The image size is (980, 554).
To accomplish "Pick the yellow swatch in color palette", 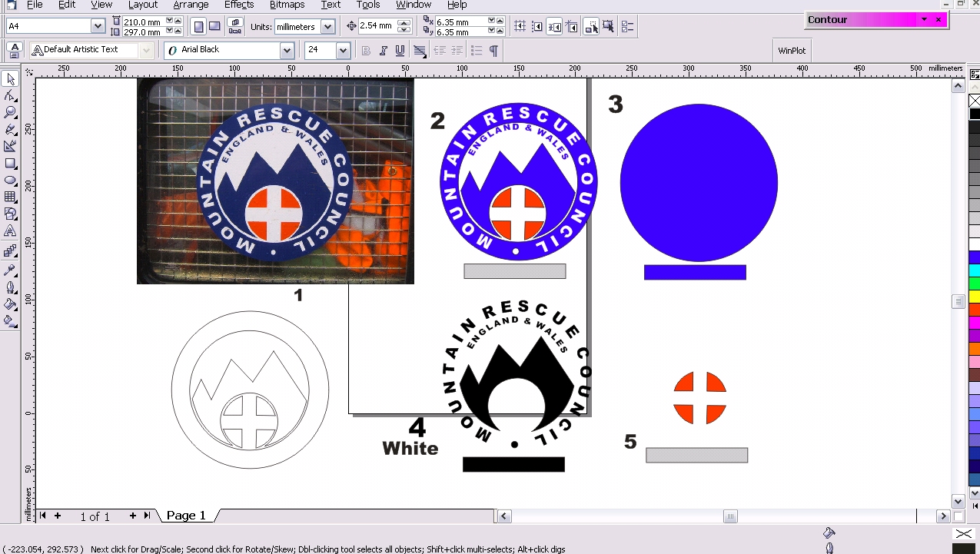I will click(974, 297).
